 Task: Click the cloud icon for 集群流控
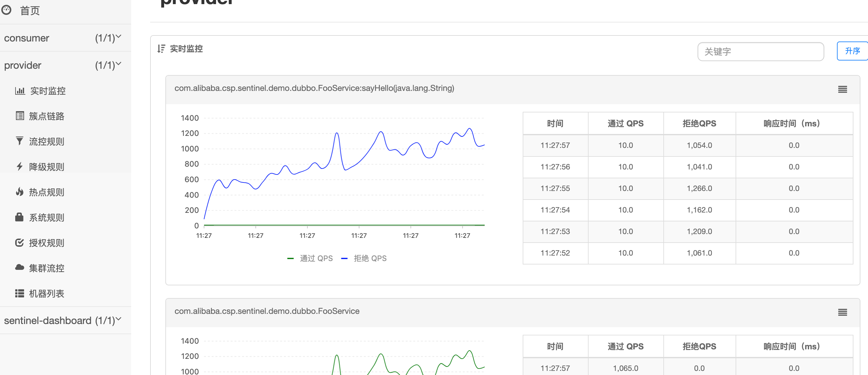click(x=20, y=268)
